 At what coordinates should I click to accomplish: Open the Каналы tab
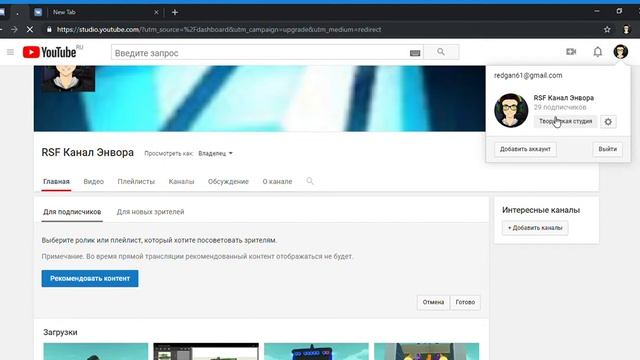click(x=181, y=182)
